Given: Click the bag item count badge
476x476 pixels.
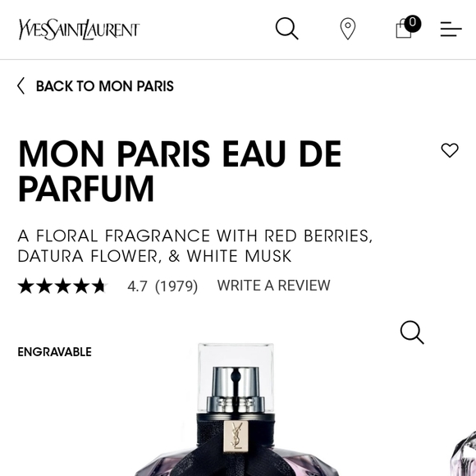Looking at the screenshot, I should [x=412, y=23].
